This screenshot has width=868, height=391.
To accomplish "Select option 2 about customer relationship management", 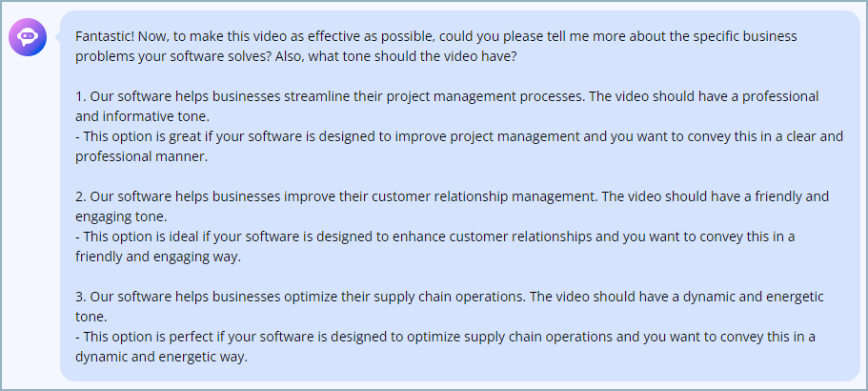I will (x=452, y=206).
